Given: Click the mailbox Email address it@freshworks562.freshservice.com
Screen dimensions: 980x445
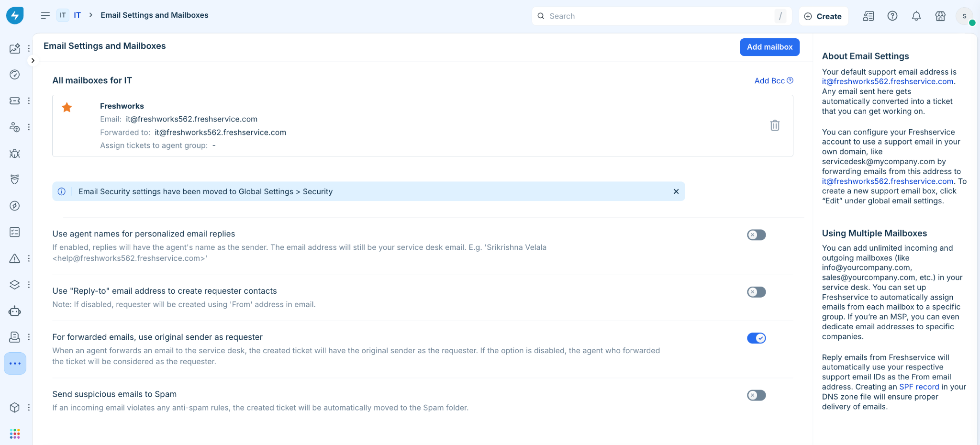Looking at the screenshot, I should click(191, 119).
